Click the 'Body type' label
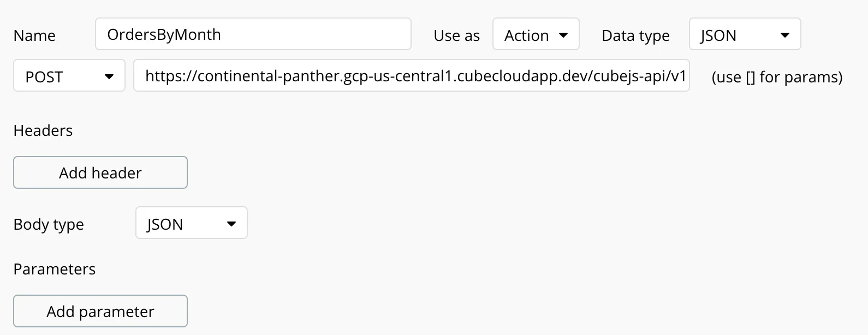This screenshot has width=868, height=335. pyautogui.click(x=49, y=224)
